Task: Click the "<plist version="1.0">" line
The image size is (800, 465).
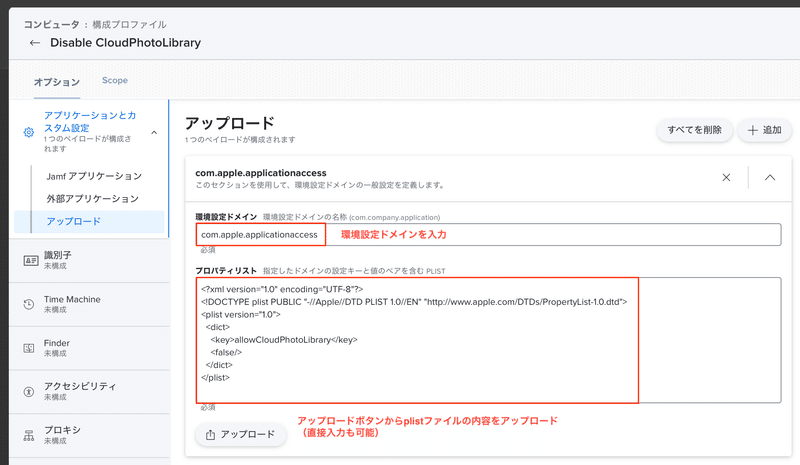Action: click(x=241, y=314)
